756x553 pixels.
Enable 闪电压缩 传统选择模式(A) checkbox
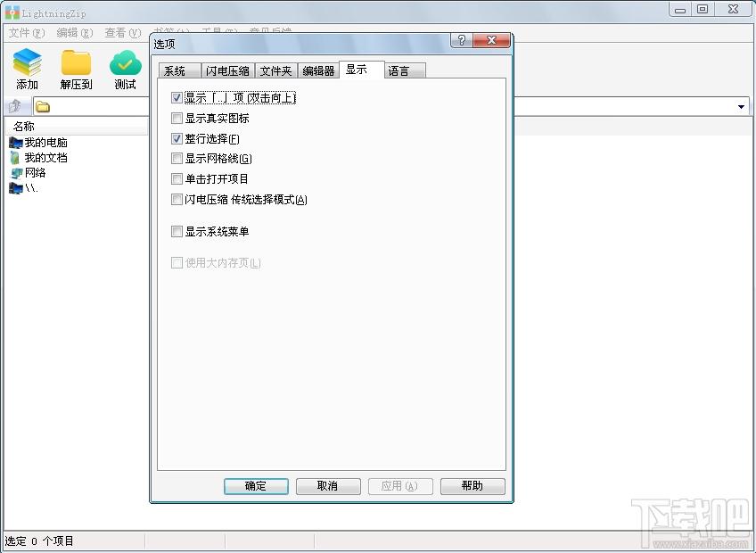click(177, 199)
